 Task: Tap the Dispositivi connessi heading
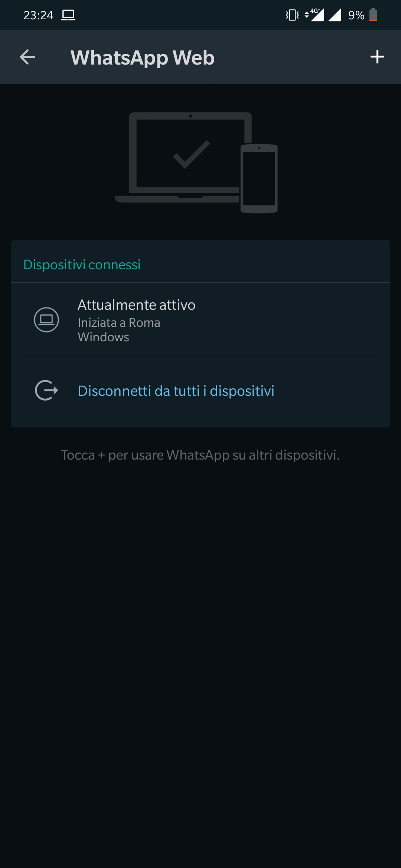click(x=82, y=265)
